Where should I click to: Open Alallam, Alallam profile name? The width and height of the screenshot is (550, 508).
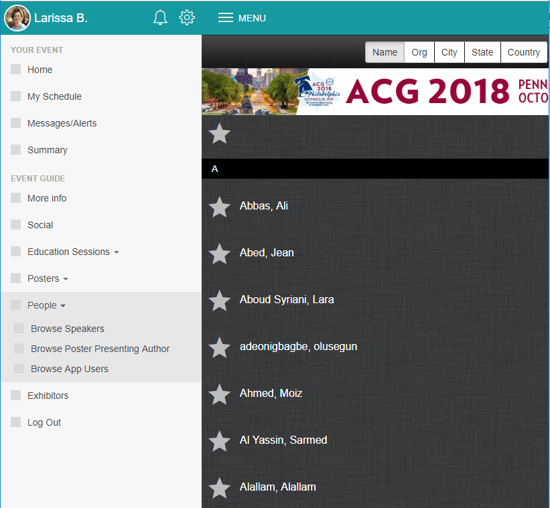(278, 487)
